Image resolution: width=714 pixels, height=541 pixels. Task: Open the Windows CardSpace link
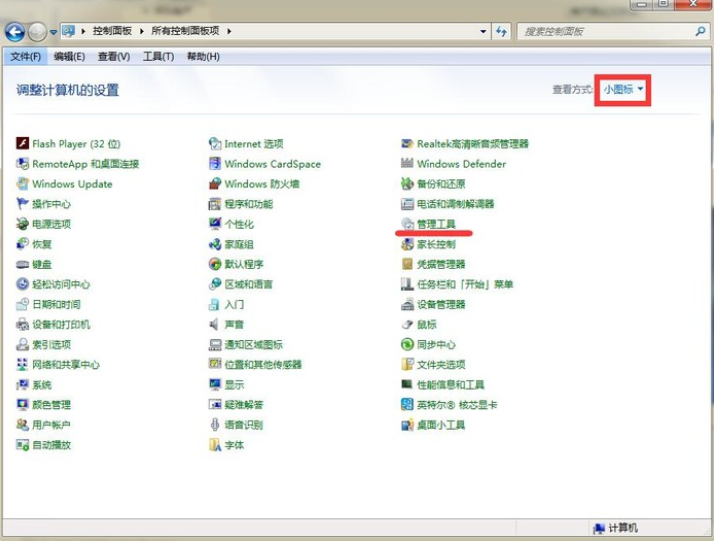(272, 163)
